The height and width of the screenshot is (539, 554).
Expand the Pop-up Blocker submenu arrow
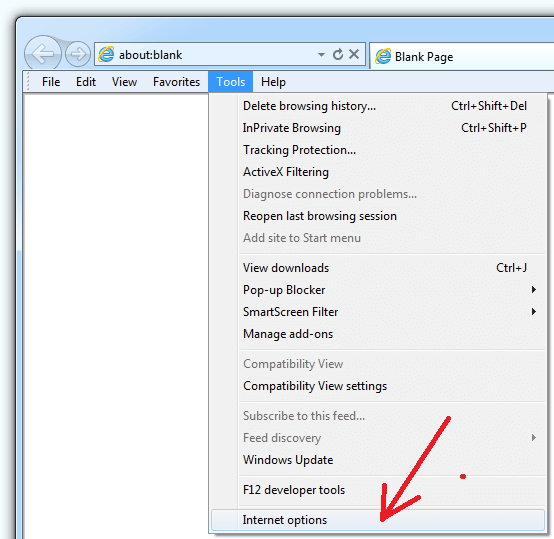click(x=534, y=290)
